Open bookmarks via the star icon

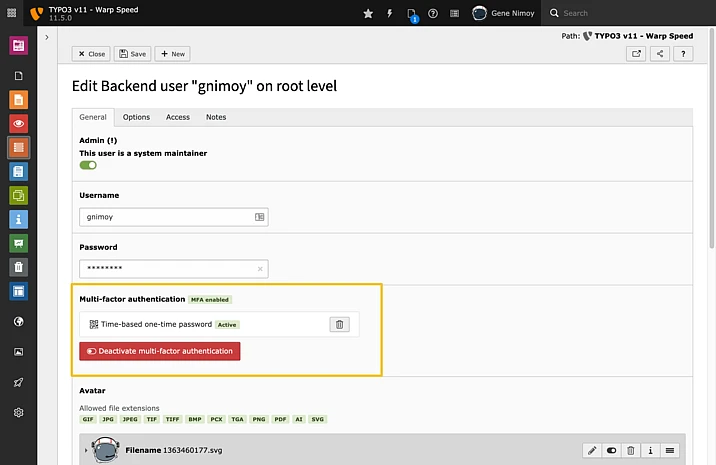point(368,14)
